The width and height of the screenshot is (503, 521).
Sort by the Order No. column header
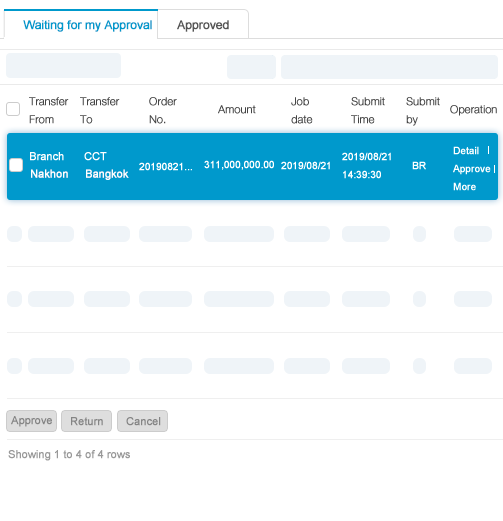coord(163,110)
